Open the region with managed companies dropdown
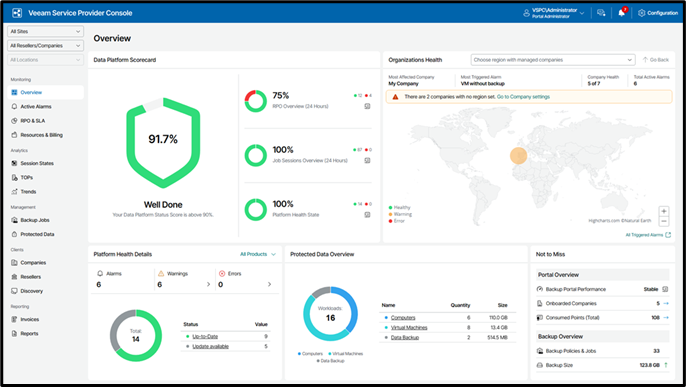The height and width of the screenshot is (387, 686). click(x=553, y=60)
